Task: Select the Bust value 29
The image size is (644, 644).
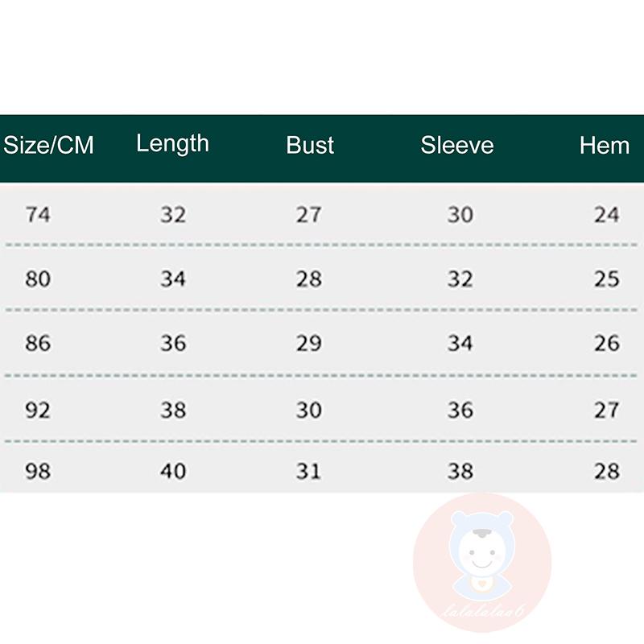Action: coord(309,344)
